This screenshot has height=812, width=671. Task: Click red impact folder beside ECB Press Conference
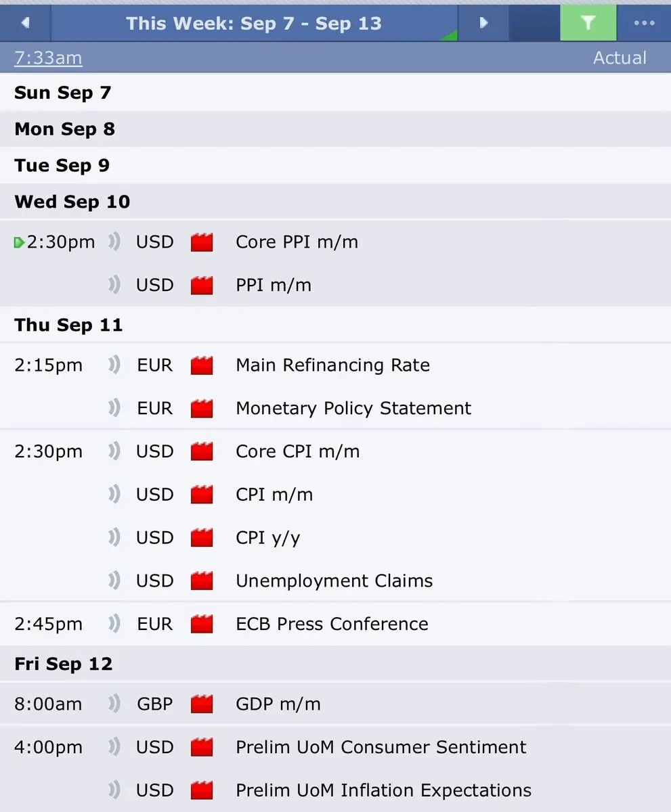coord(202,624)
